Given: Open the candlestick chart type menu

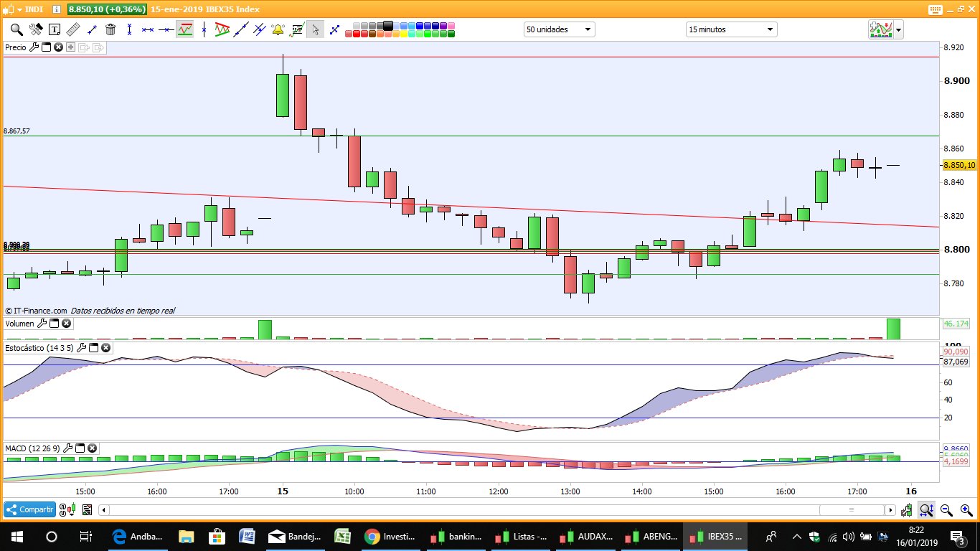Looking at the screenshot, I should click(x=13, y=9).
